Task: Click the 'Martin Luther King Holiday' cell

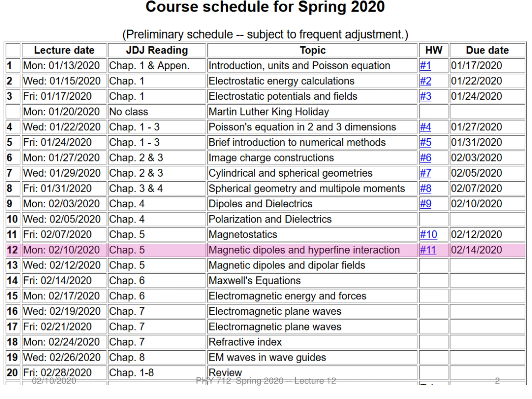Action: (x=269, y=112)
